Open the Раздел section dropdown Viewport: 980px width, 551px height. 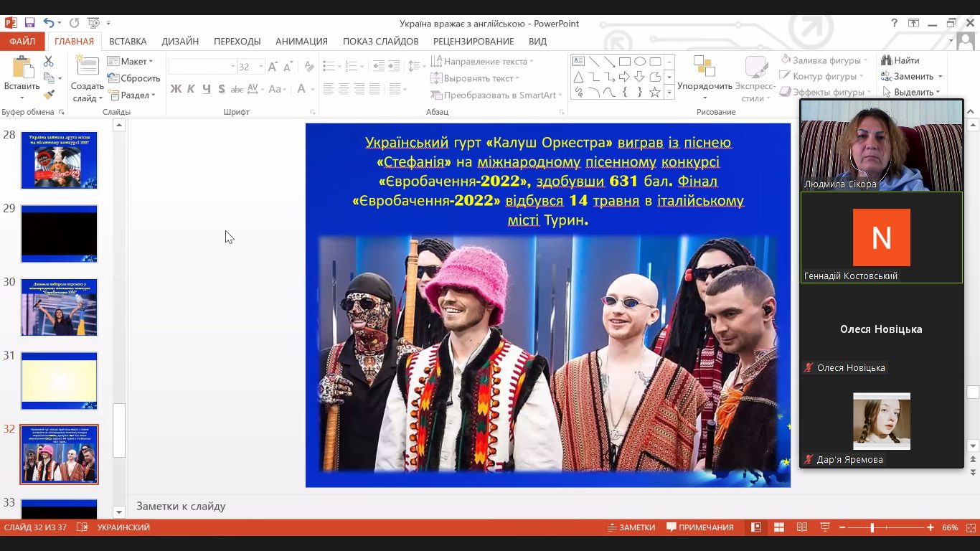[x=132, y=95]
